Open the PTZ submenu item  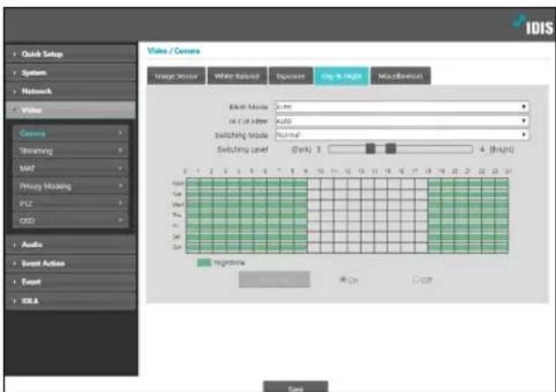tap(70, 203)
